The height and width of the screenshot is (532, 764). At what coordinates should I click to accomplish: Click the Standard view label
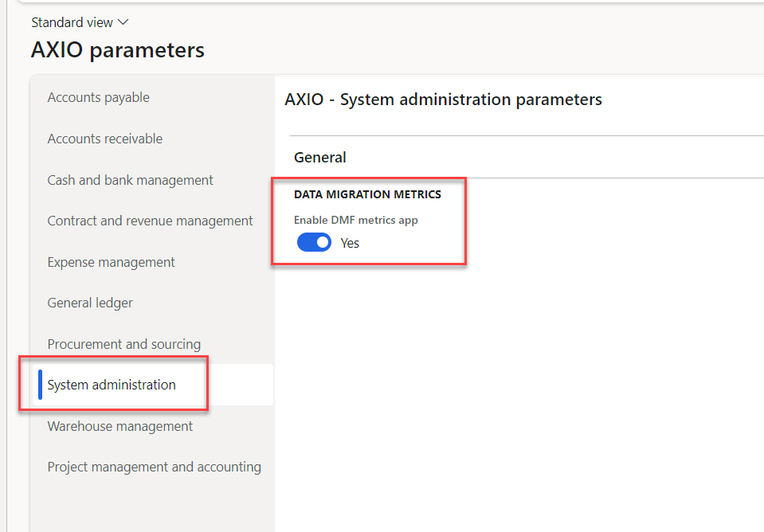click(x=72, y=22)
